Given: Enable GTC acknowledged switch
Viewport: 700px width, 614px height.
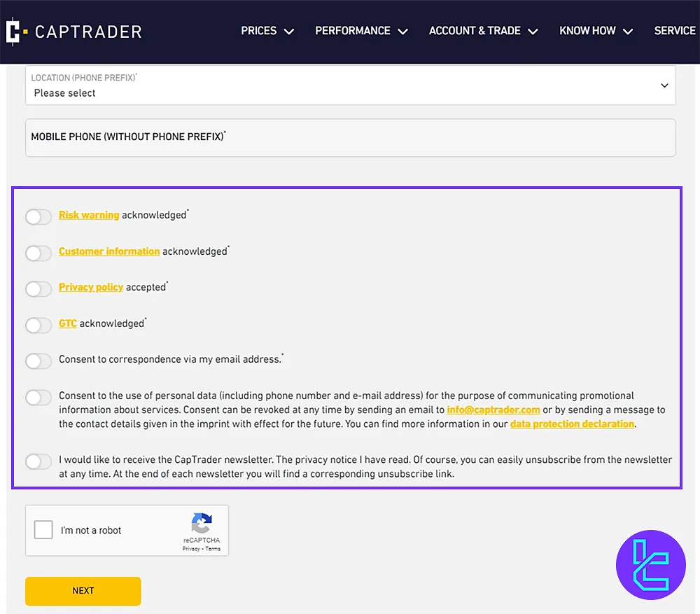Looking at the screenshot, I should click(x=38, y=325).
